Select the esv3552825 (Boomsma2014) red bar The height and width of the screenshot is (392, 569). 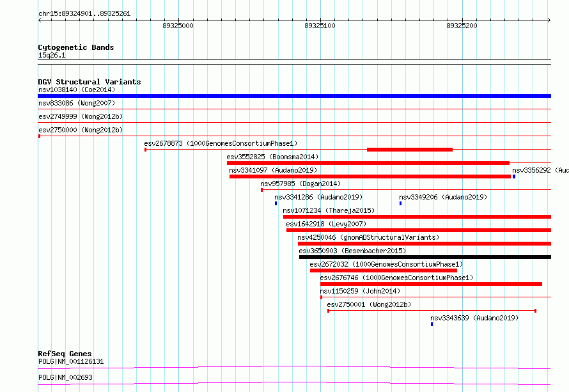368,163
